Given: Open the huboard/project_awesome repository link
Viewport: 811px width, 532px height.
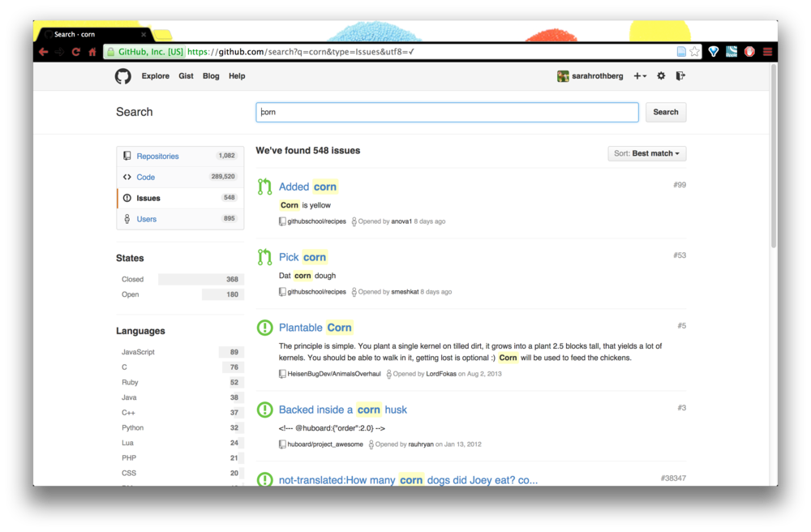Looking at the screenshot, I should (x=325, y=444).
